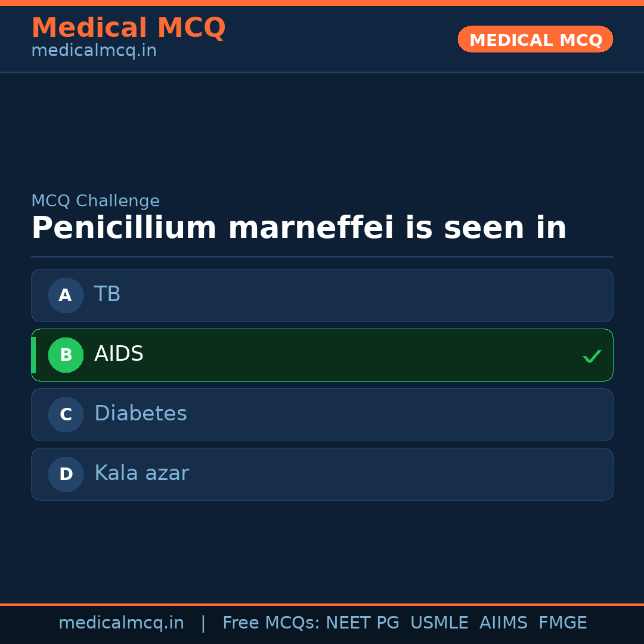Open the USMLE section
This screenshot has height=644, width=644.
(439, 623)
